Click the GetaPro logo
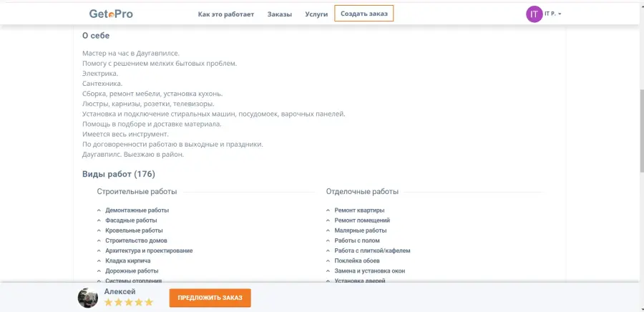 [x=111, y=14]
